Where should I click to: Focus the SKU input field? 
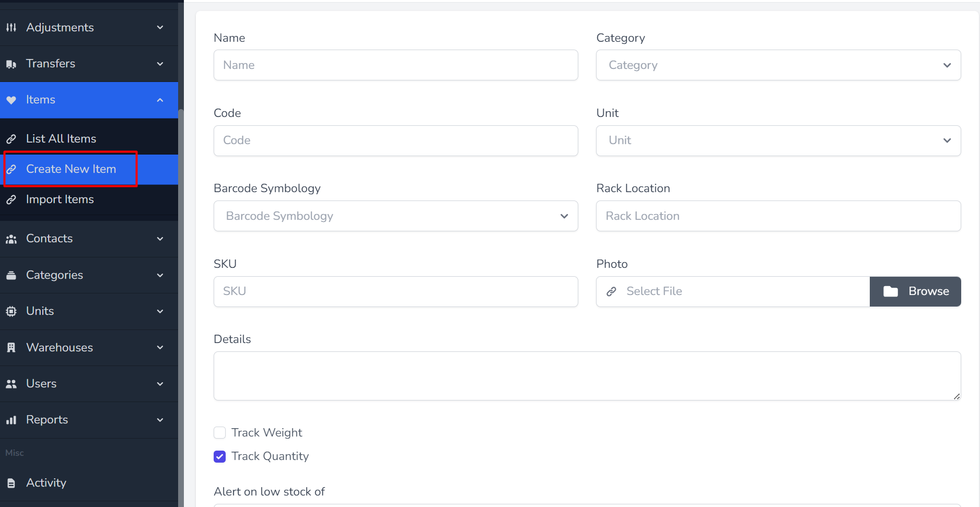pyautogui.click(x=395, y=291)
